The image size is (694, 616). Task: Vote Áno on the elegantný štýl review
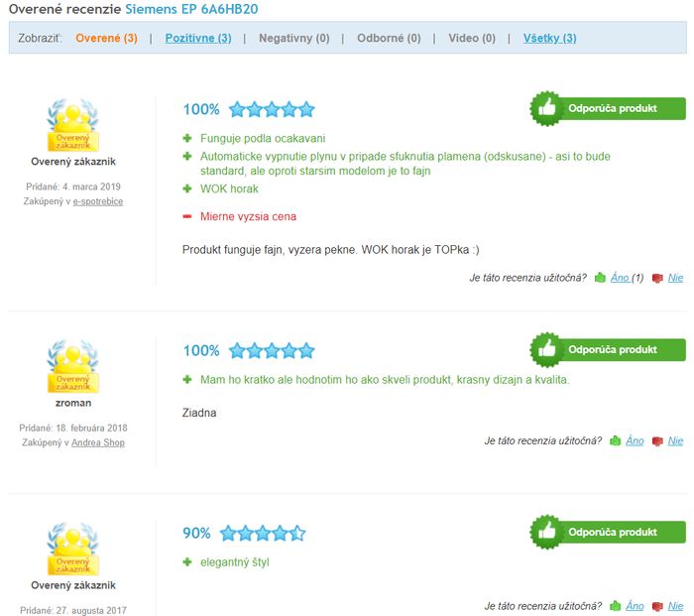635,606
